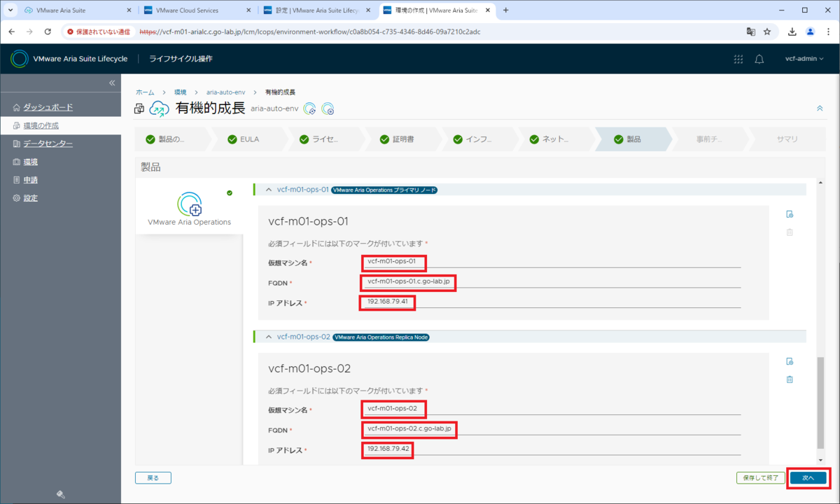Click 保存して終了 button
This screenshot has width=840, height=504.
click(760, 478)
